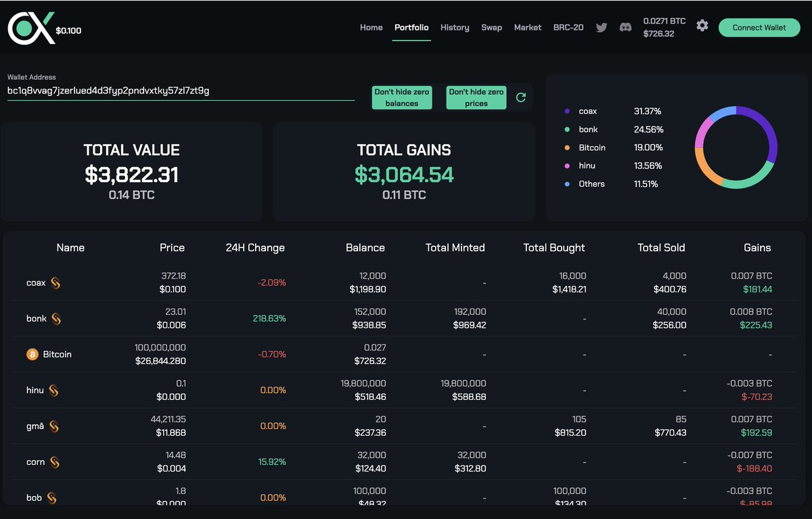Click the Bitcoin price $26,844.280
The width and height of the screenshot is (812, 519).
[x=160, y=361]
